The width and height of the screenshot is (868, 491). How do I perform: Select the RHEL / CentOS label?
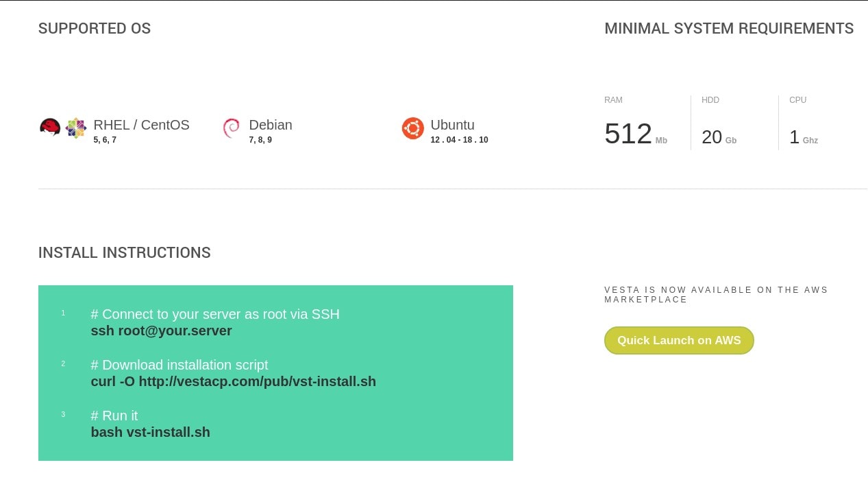pos(142,125)
